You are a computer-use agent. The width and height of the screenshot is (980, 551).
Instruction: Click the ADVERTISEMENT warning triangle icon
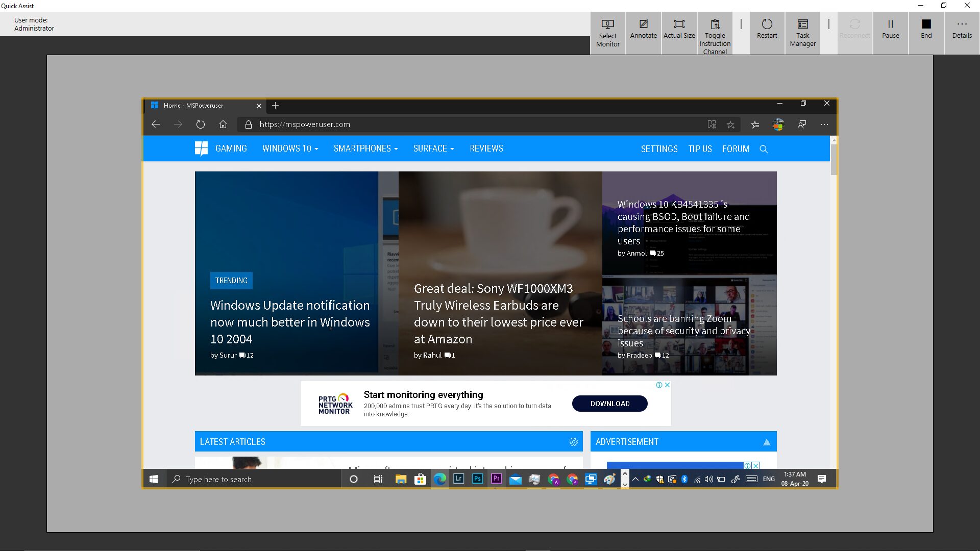766,442
